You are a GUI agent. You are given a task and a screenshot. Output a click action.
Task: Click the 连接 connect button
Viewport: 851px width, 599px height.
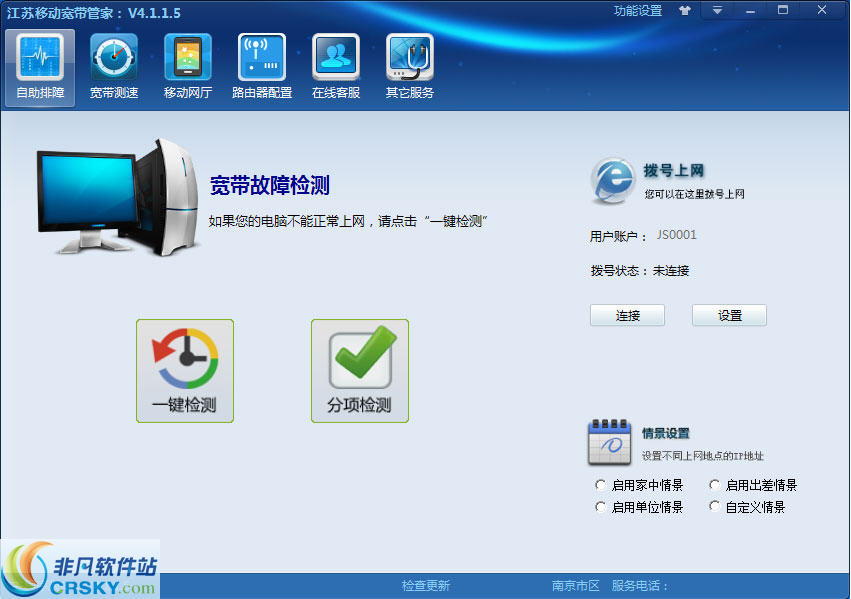point(627,315)
